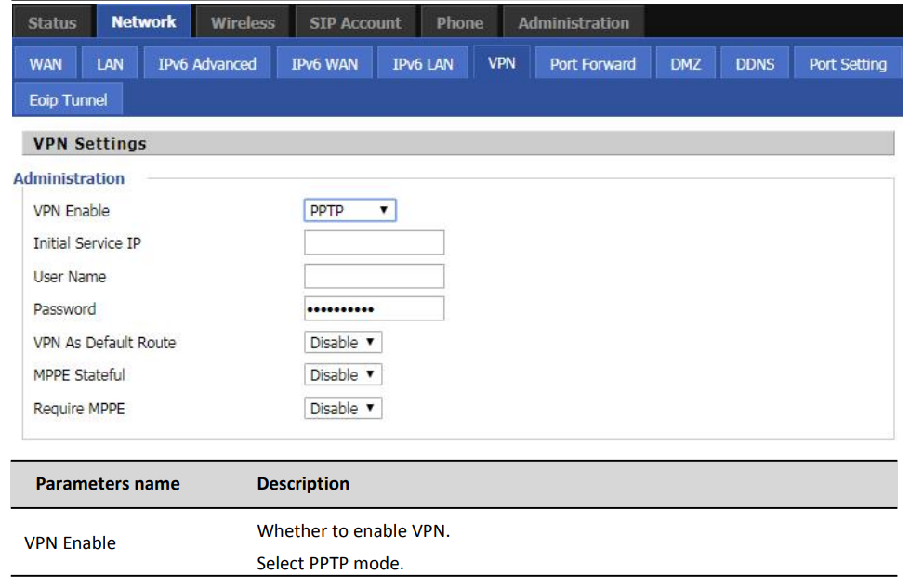
Task: Click the Initial Service IP field
Action: tap(375, 243)
